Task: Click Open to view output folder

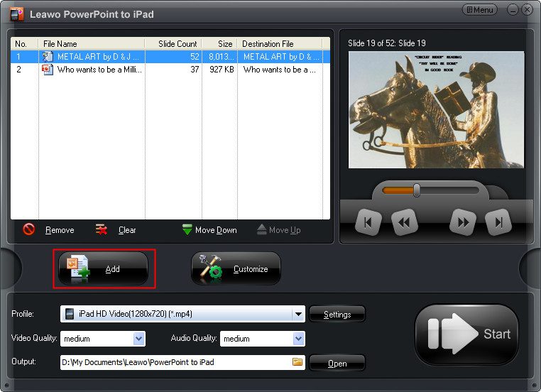Action: click(x=337, y=363)
